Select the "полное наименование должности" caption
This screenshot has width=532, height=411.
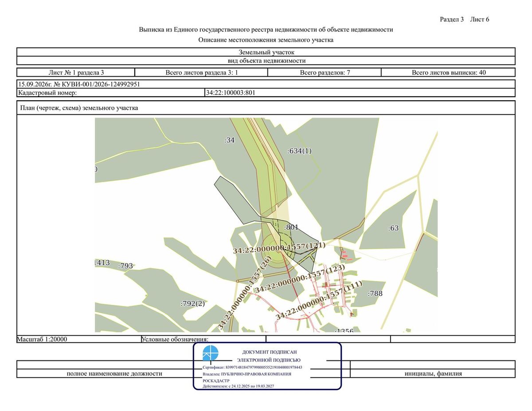(x=114, y=373)
